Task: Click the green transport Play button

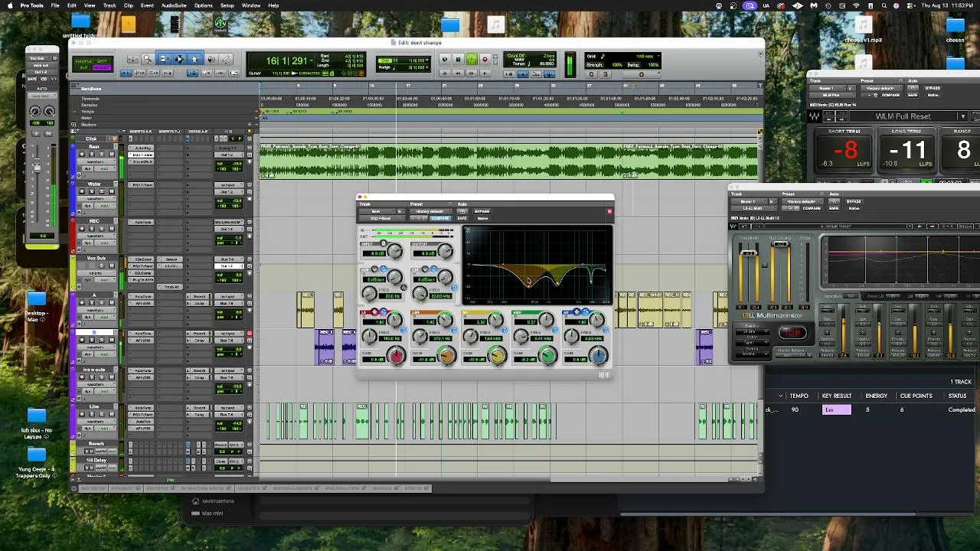Action: [x=471, y=59]
